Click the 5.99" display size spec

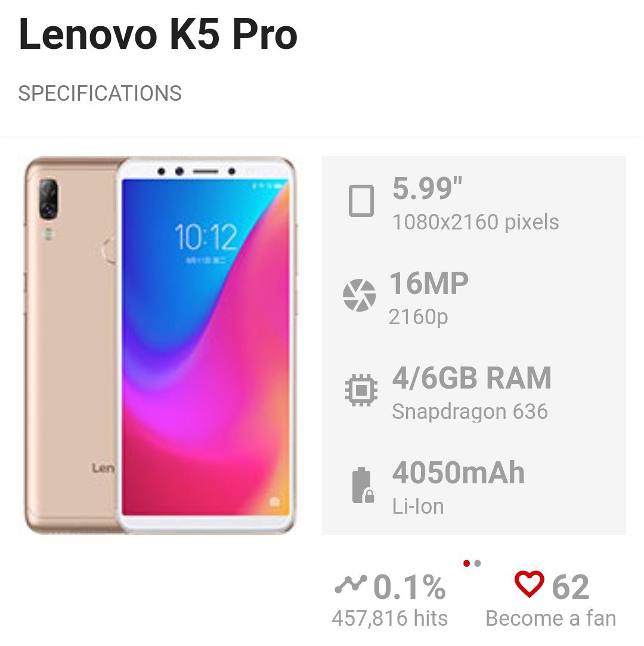[x=427, y=188]
